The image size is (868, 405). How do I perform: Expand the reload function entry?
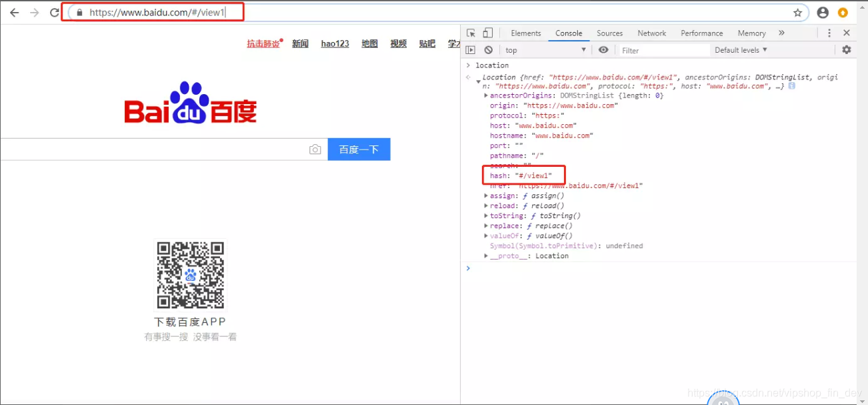pyautogui.click(x=486, y=206)
